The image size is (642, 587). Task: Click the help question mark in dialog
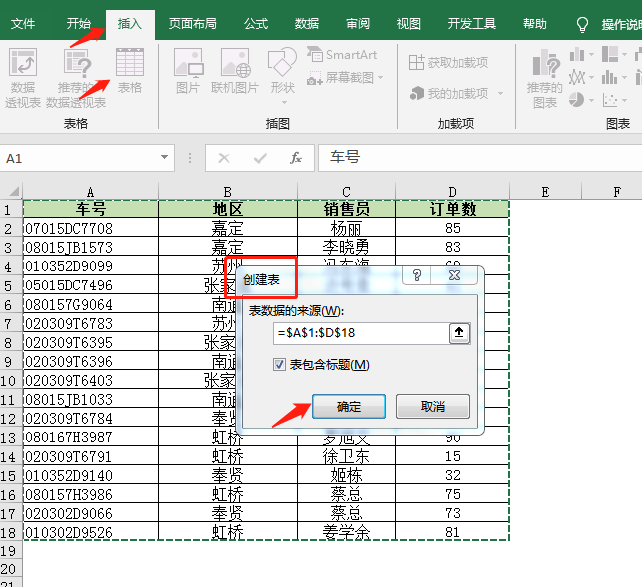(x=417, y=275)
